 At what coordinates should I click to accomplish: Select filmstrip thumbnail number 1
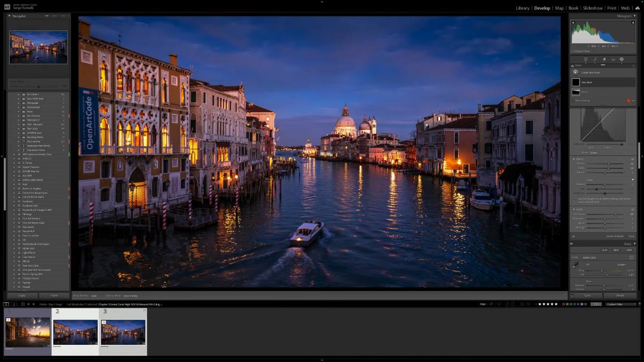(x=28, y=333)
